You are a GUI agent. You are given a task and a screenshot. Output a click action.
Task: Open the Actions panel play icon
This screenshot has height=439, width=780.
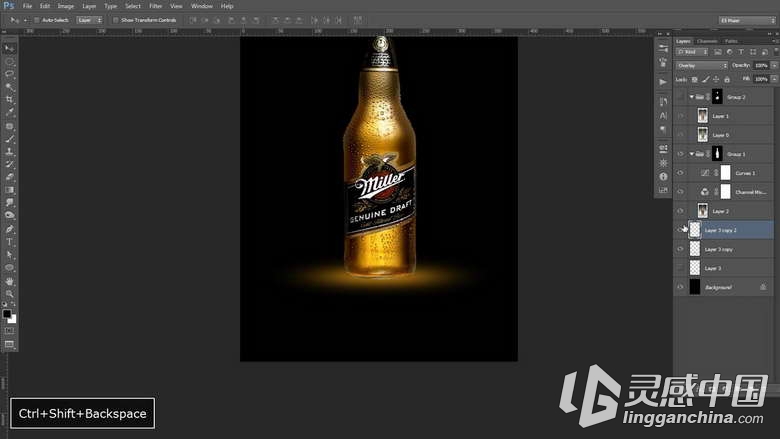(663, 82)
